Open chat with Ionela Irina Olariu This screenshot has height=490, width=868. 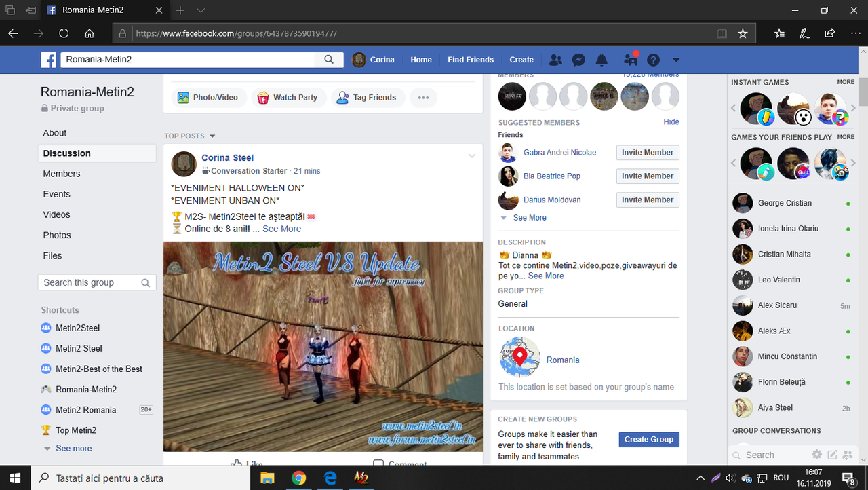tap(791, 229)
